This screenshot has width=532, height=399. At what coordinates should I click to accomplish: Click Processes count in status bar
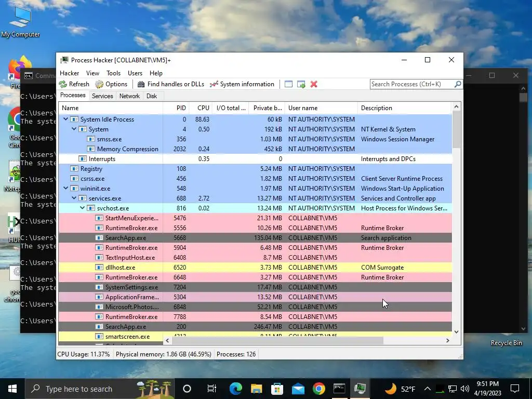[x=236, y=354]
